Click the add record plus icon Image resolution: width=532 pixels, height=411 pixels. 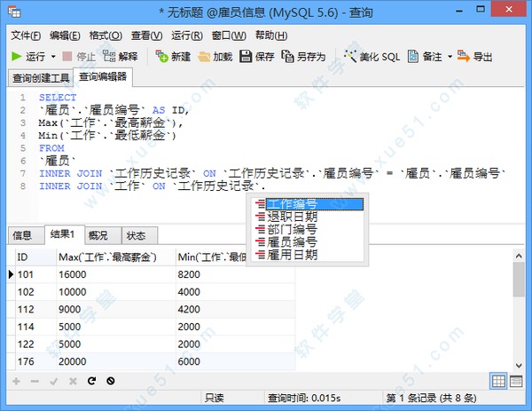click(x=16, y=381)
